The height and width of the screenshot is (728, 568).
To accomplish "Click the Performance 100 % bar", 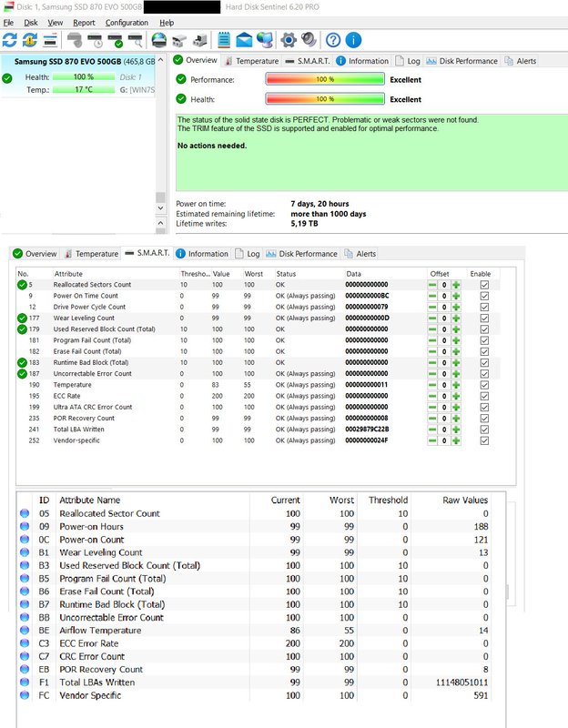I will pyautogui.click(x=325, y=79).
